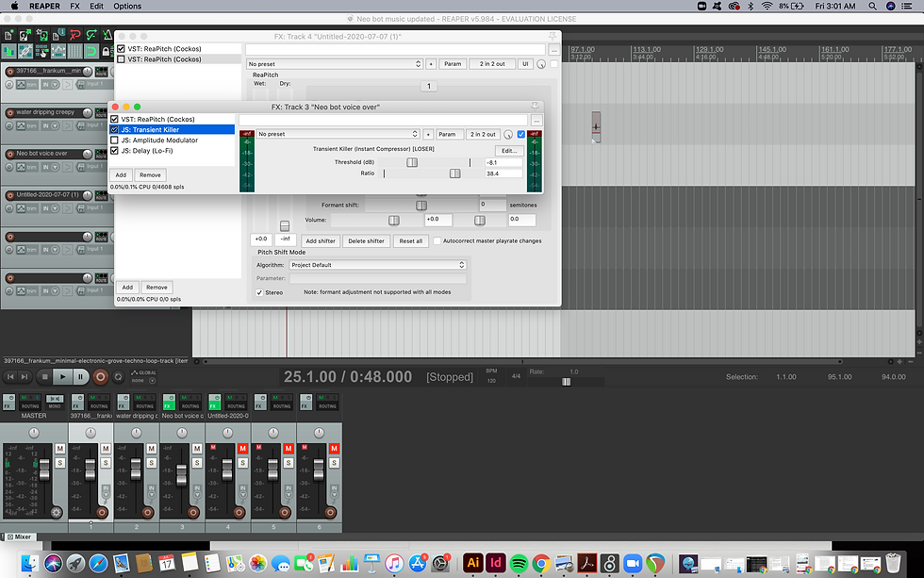Click the Delete shifter button
Image resolution: width=924 pixels, height=578 pixels.
tap(366, 241)
